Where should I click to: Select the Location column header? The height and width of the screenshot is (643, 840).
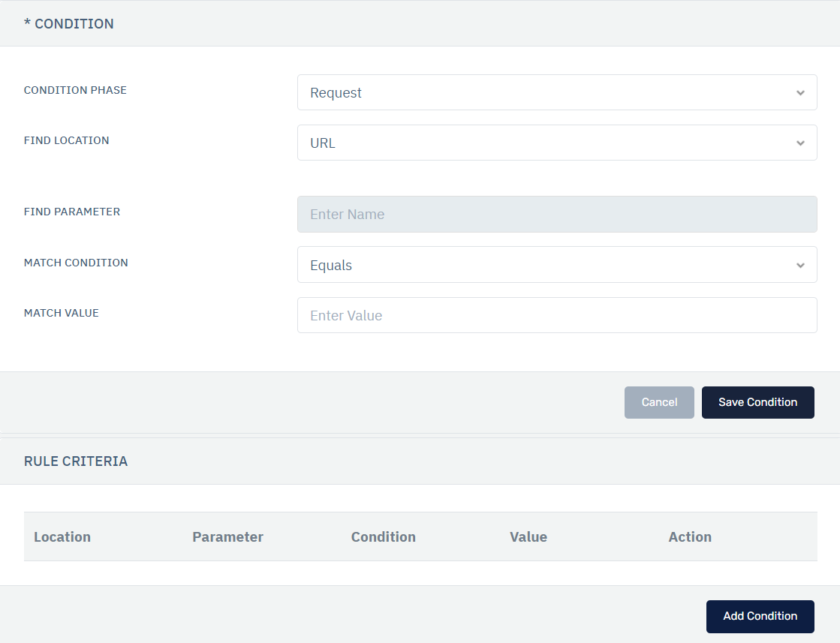tap(62, 536)
